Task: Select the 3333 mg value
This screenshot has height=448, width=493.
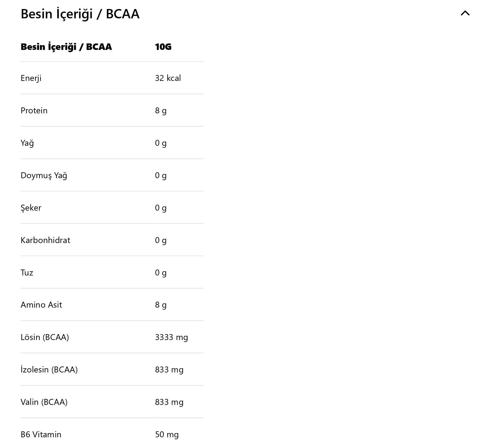Action: [x=171, y=337]
